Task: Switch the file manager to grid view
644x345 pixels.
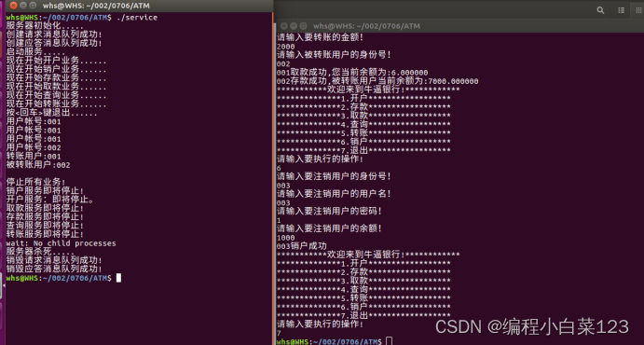Action: [x=637, y=10]
